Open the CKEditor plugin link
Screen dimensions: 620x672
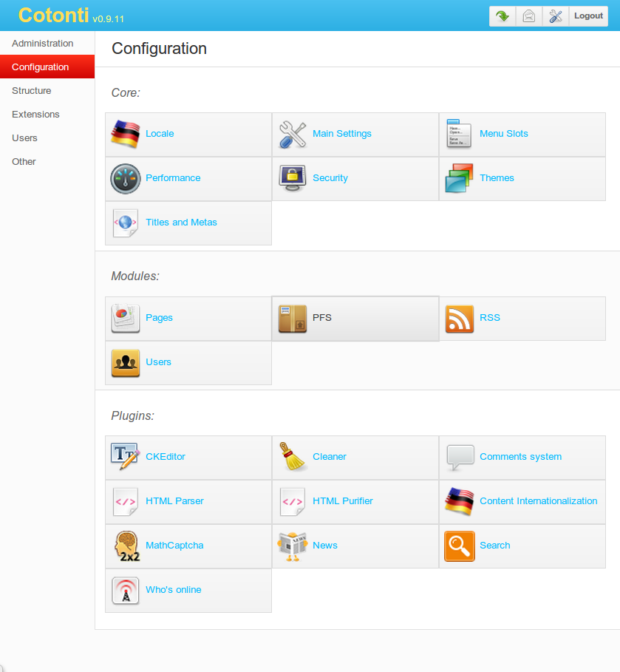166,457
